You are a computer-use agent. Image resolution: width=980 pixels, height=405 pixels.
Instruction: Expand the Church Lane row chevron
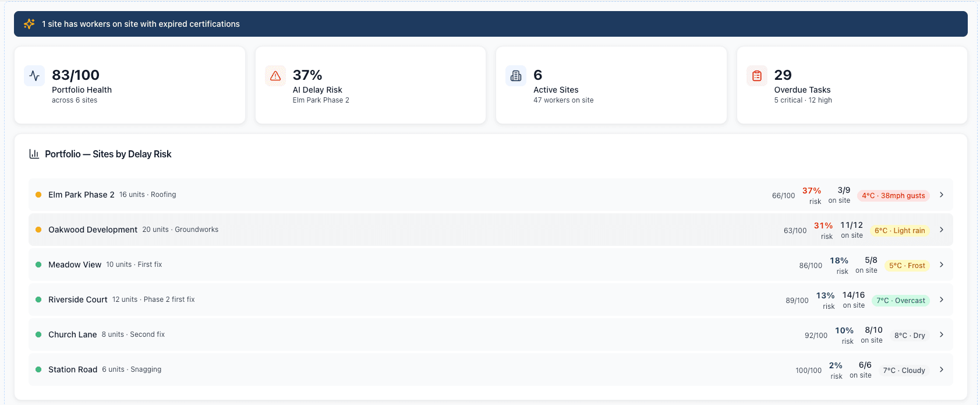click(x=942, y=334)
